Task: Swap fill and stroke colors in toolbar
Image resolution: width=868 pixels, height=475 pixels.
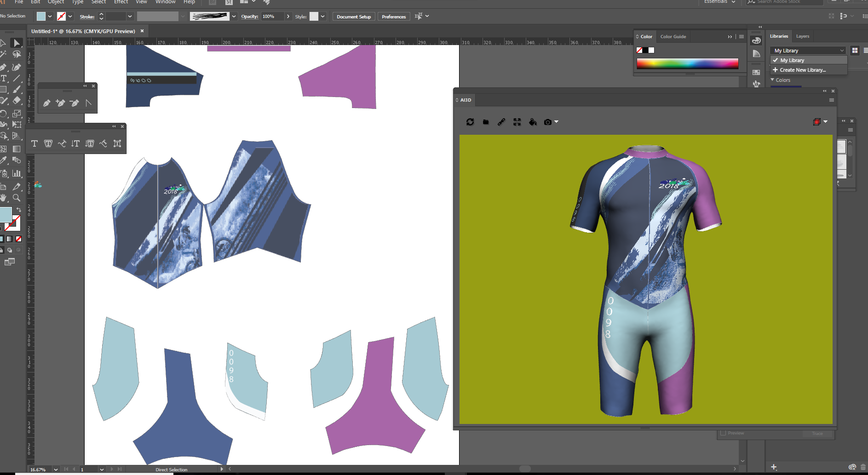Action: (x=19, y=209)
